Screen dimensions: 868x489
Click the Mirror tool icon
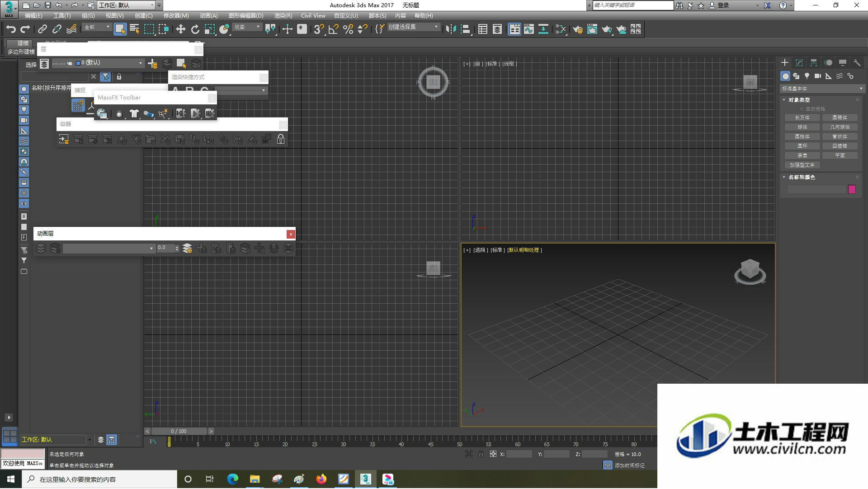pos(451,29)
